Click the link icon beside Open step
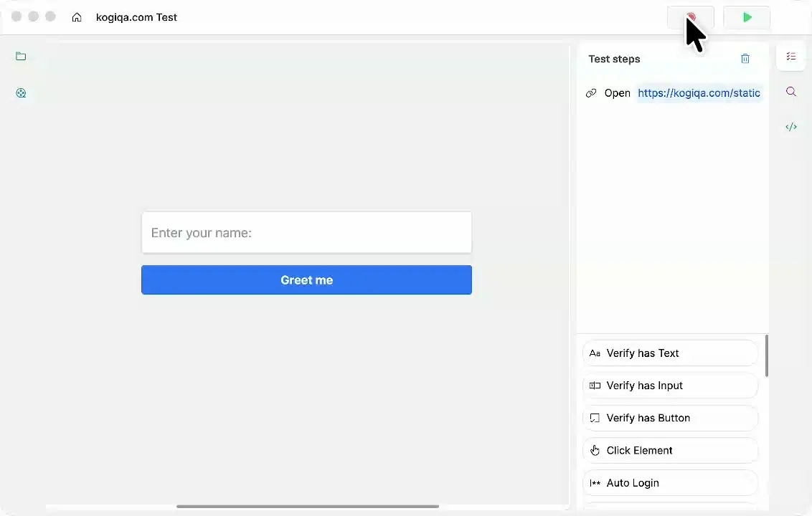This screenshot has height=516, width=812. (x=591, y=93)
